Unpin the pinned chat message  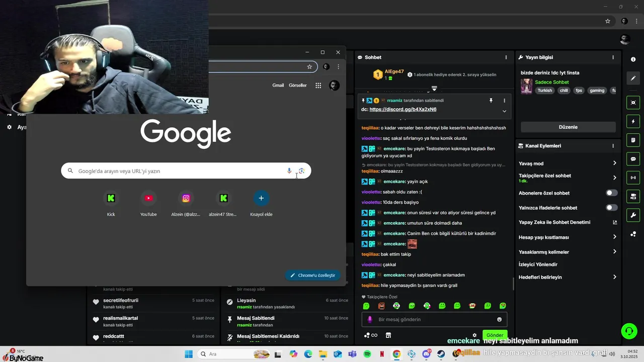coord(491,101)
